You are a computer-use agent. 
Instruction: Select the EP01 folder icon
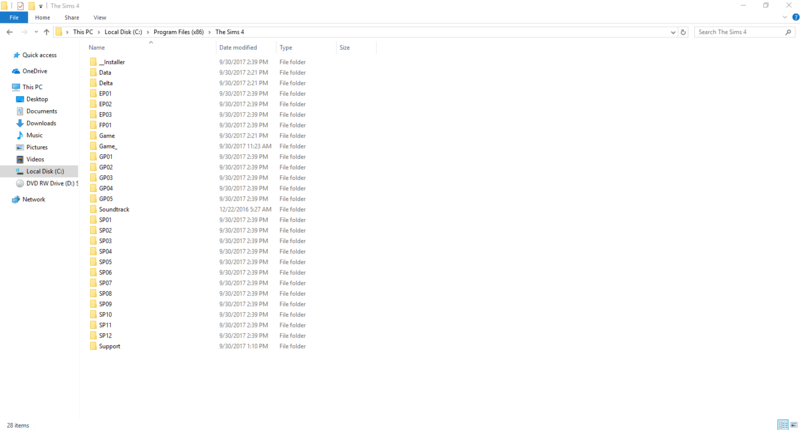[x=93, y=93]
